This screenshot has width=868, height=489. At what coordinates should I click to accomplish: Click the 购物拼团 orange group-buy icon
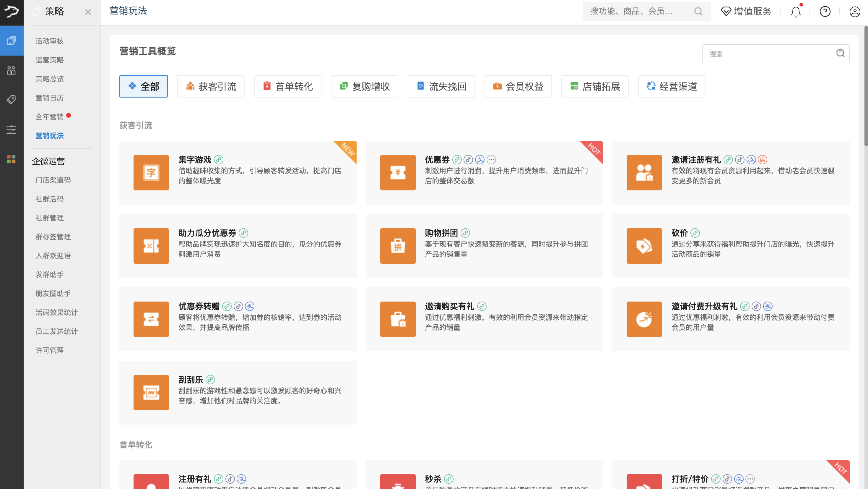coord(398,246)
